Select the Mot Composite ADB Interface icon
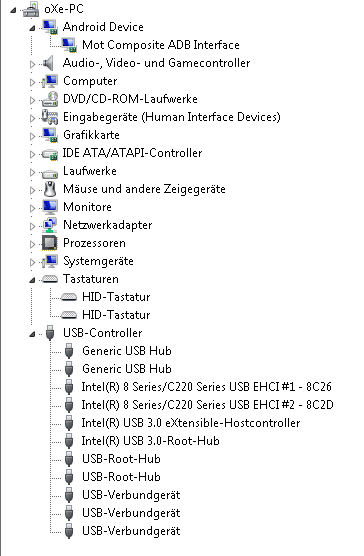The height and width of the screenshot is (556, 364). 69,45
